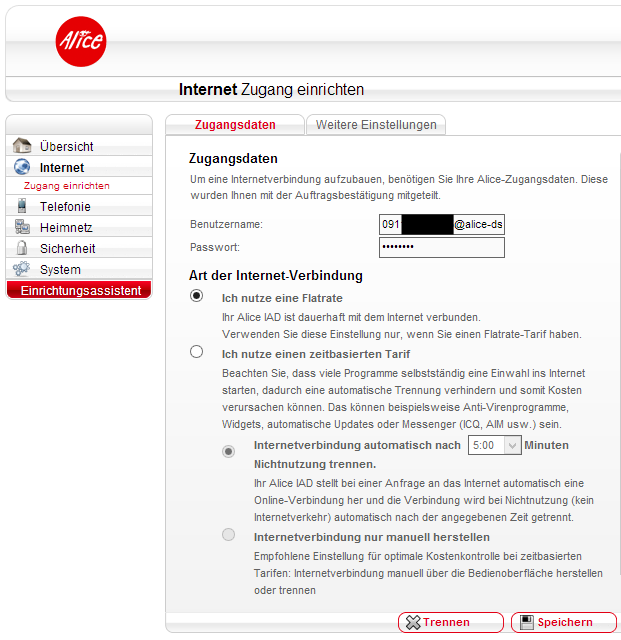The image size is (621, 640).
Task: Click the label Ich nutze einen zeitbasierten Tarif
Action: coord(316,354)
